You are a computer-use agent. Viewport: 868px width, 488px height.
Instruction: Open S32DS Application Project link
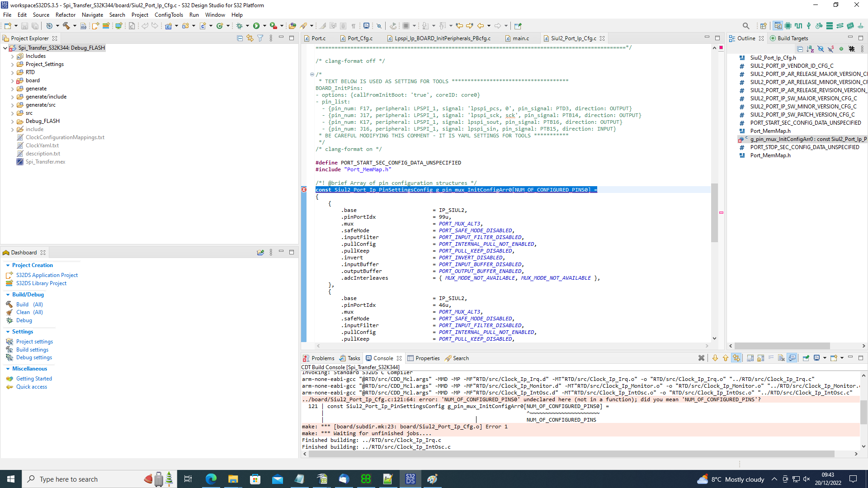47,275
